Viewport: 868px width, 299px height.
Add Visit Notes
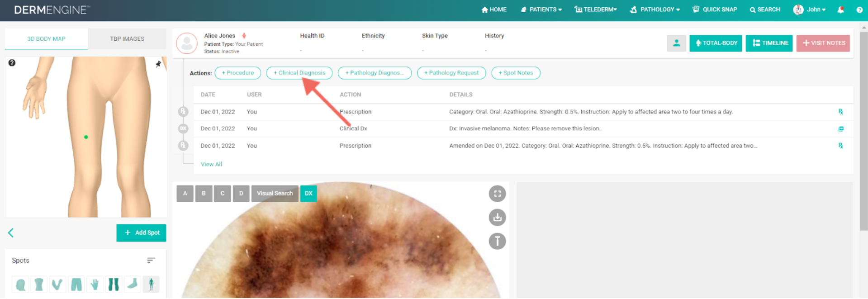pos(823,43)
